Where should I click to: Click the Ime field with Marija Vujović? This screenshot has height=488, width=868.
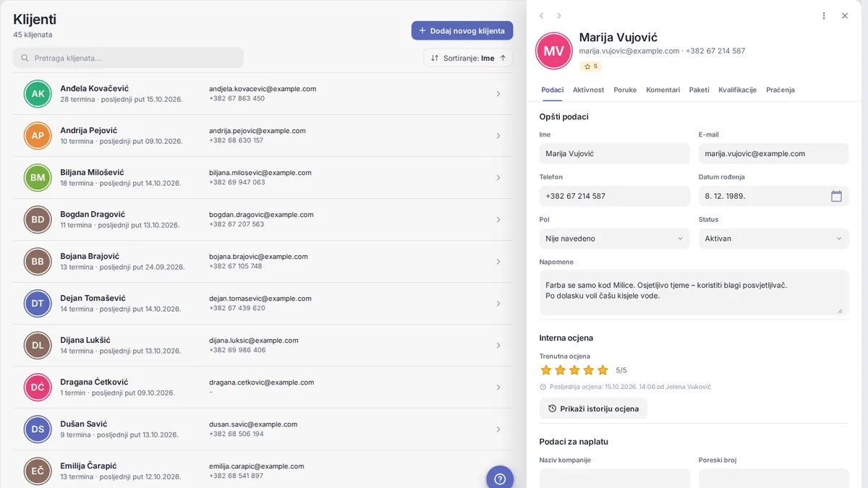pyautogui.click(x=615, y=153)
